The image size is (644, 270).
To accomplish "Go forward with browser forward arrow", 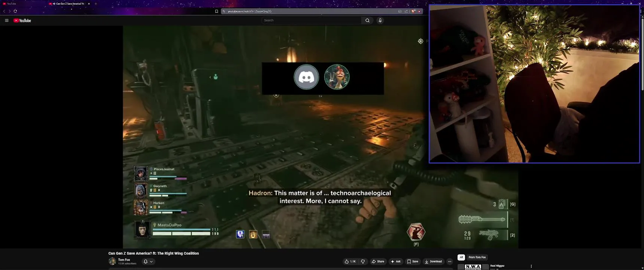I will pos(10,11).
